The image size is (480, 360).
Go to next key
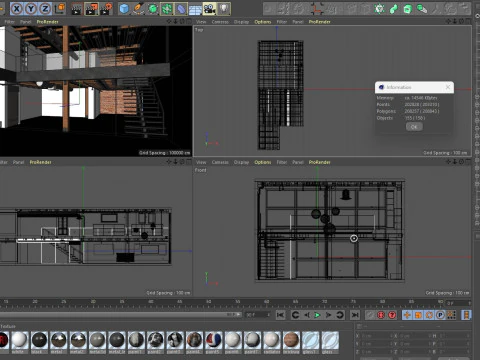coord(340,315)
